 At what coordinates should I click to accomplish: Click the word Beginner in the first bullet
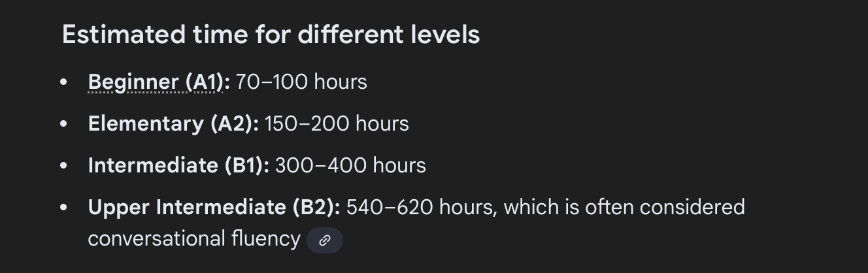point(133,82)
